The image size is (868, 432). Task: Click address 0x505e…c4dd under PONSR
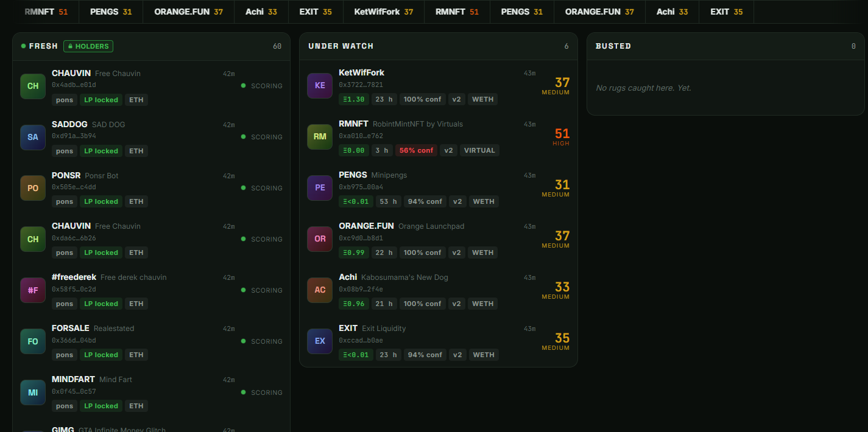(x=74, y=187)
